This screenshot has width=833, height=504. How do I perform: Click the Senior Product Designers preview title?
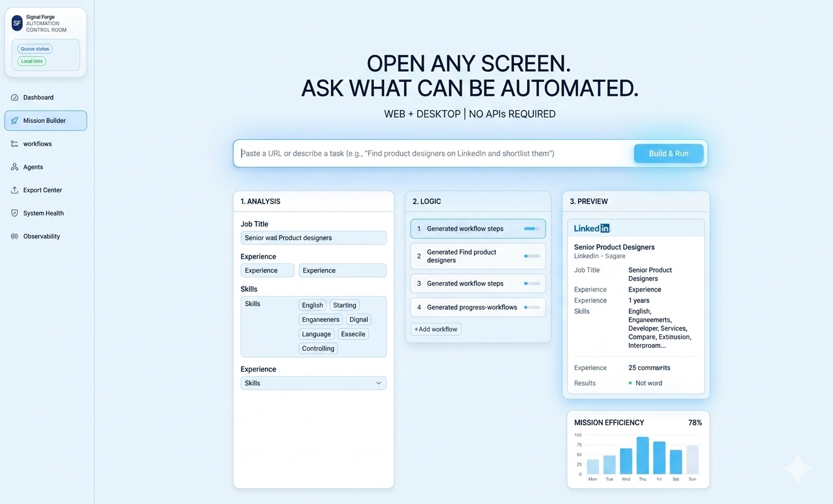[x=614, y=248]
